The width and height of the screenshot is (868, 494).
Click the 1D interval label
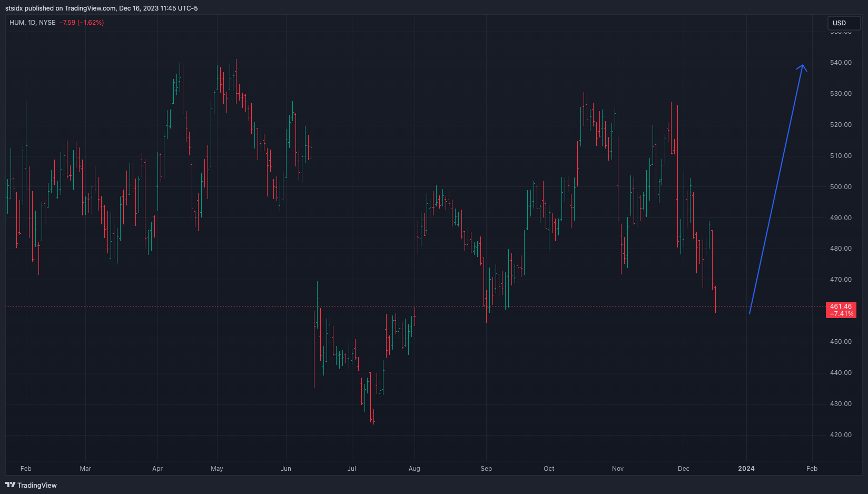pos(32,23)
